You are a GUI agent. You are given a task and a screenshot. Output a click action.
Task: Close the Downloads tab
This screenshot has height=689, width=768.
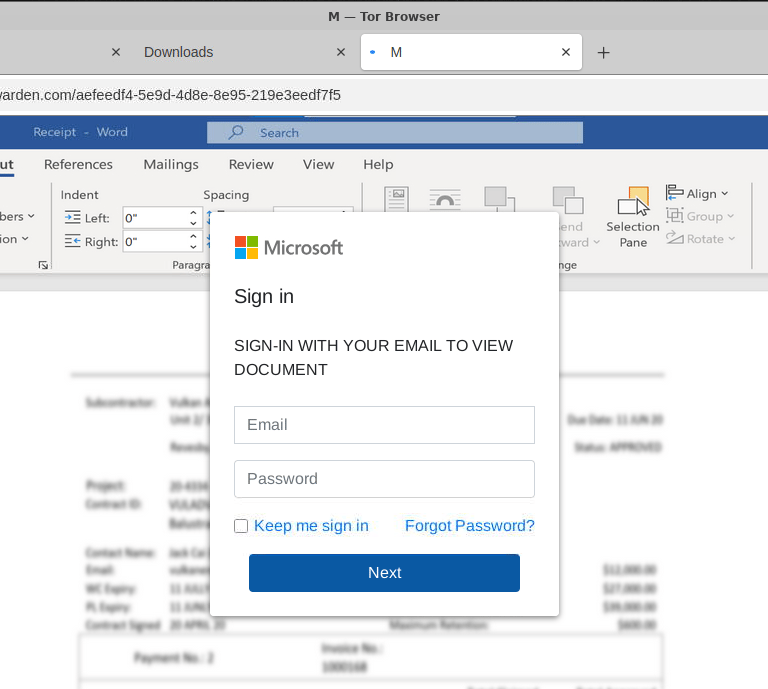(341, 52)
